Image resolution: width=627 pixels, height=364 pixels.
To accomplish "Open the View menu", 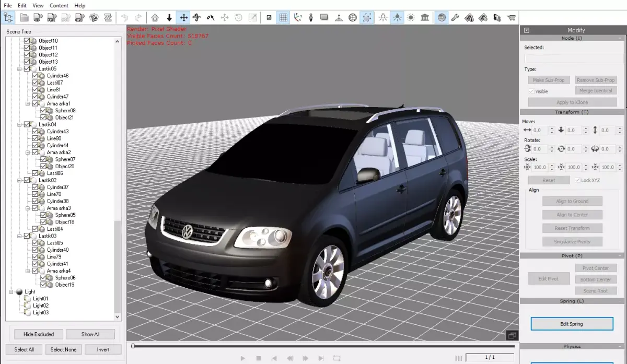I will pyautogui.click(x=38, y=5).
